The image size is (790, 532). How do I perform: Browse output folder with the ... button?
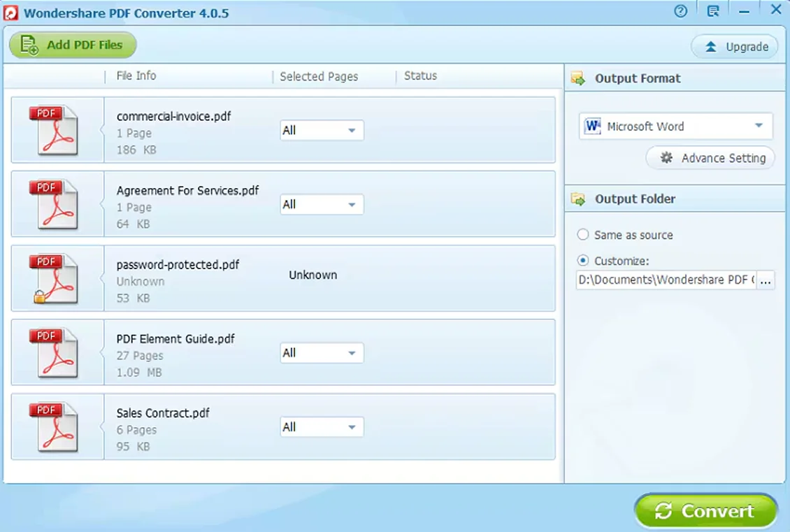tap(766, 280)
